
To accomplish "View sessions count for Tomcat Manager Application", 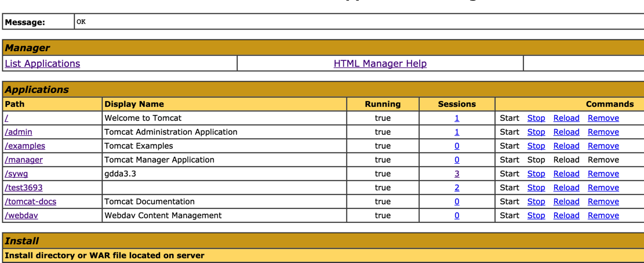I will 457,160.
